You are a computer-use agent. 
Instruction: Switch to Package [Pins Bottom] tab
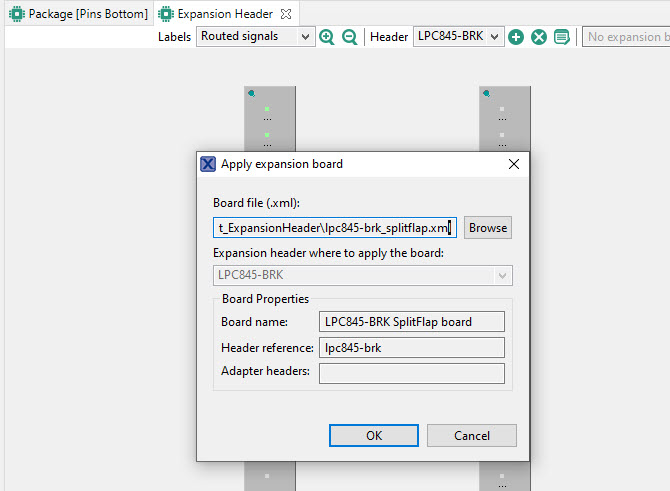tap(79, 14)
